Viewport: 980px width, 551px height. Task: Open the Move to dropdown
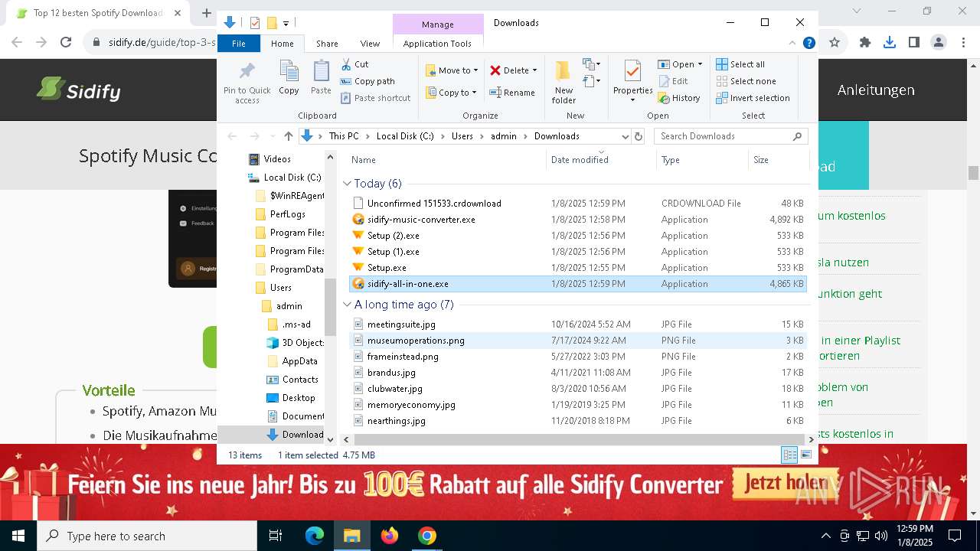(452, 70)
